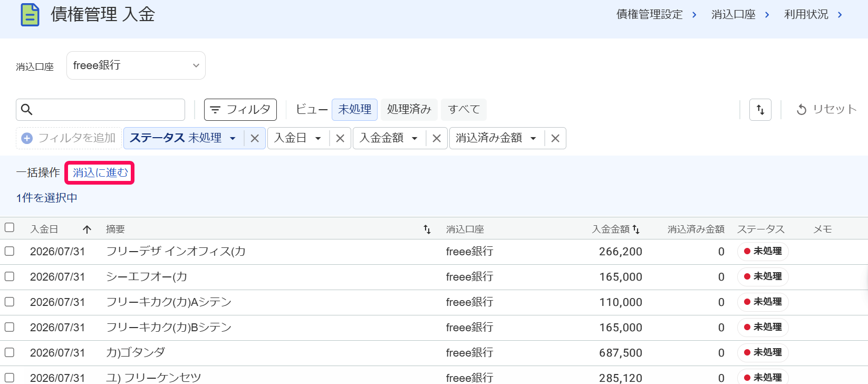Screen dimensions: 868x384
Task: Switch to the すべて view
Action: click(x=464, y=110)
